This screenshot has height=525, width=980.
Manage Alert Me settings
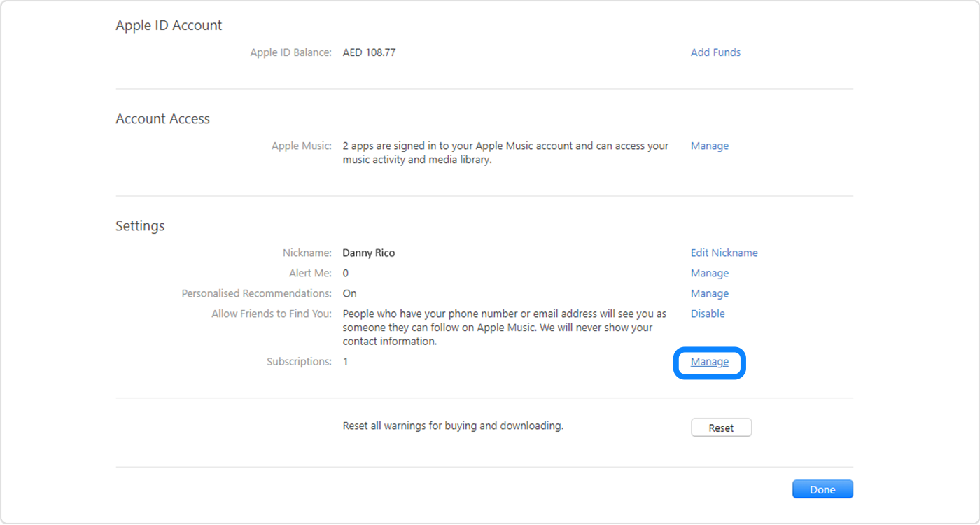709,272
